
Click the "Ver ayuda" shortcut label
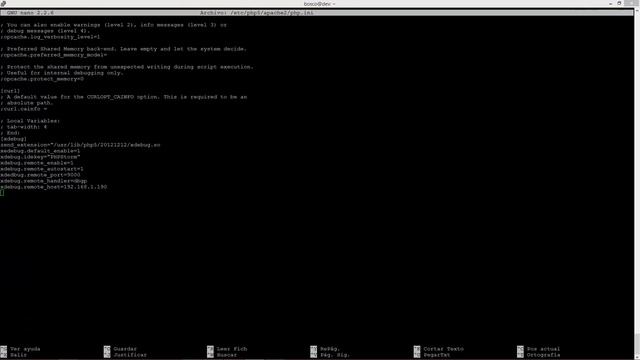[x=25, y=349]
